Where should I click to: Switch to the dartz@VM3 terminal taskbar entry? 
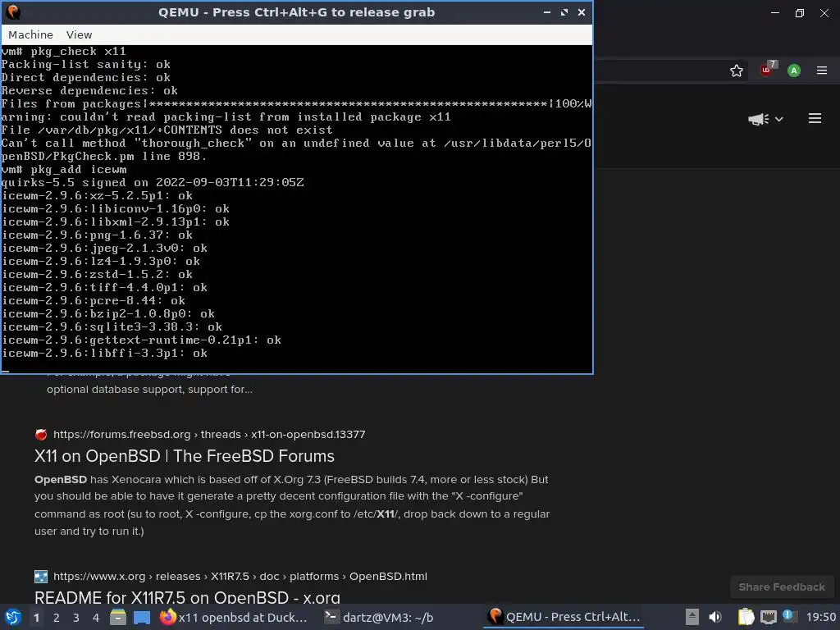[x=379, y=617]
